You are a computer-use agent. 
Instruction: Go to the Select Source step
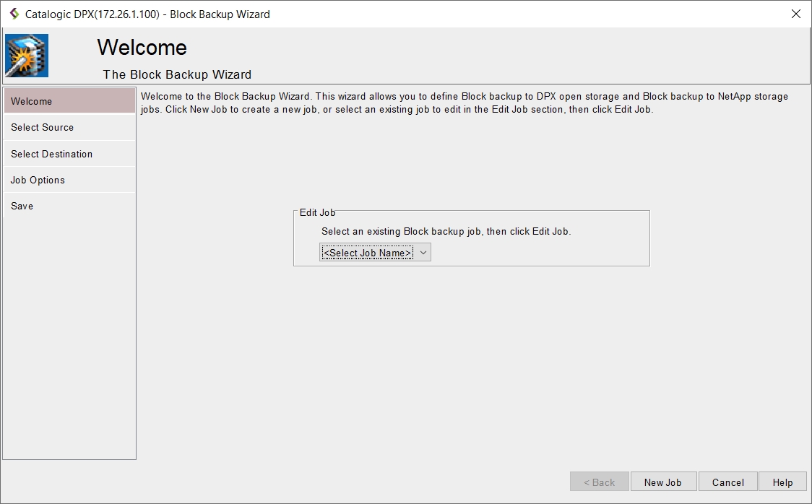click(69, 128)
